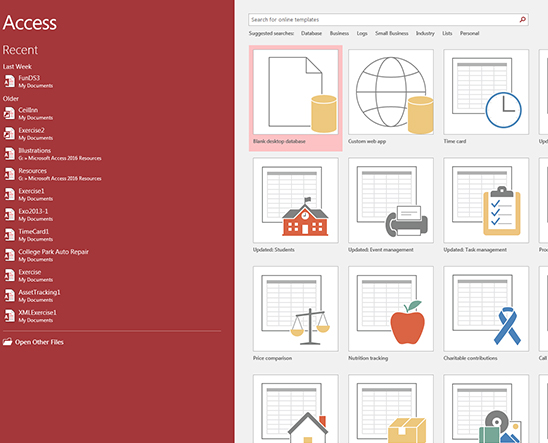Click the Price comparison caption

(272, 358)
